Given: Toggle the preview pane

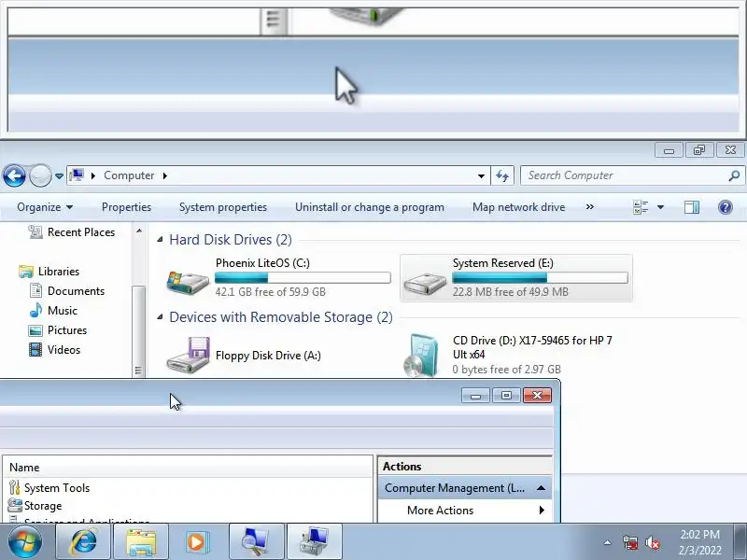Looking at the screenshot, I should [692, 207].
